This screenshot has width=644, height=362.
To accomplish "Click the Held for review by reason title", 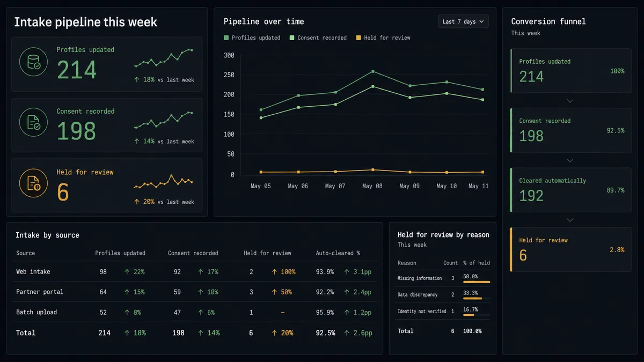I will tap(443, 235).
